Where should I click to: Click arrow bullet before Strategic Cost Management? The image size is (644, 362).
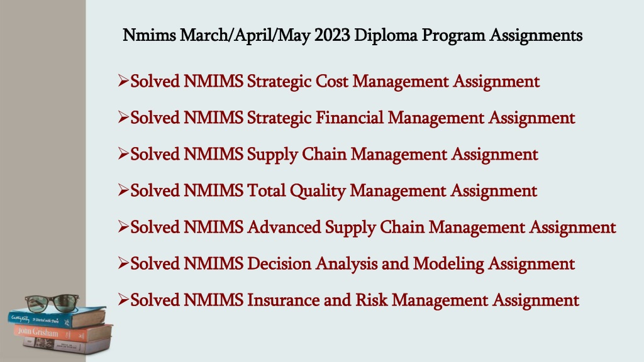[x=124, y=80]
